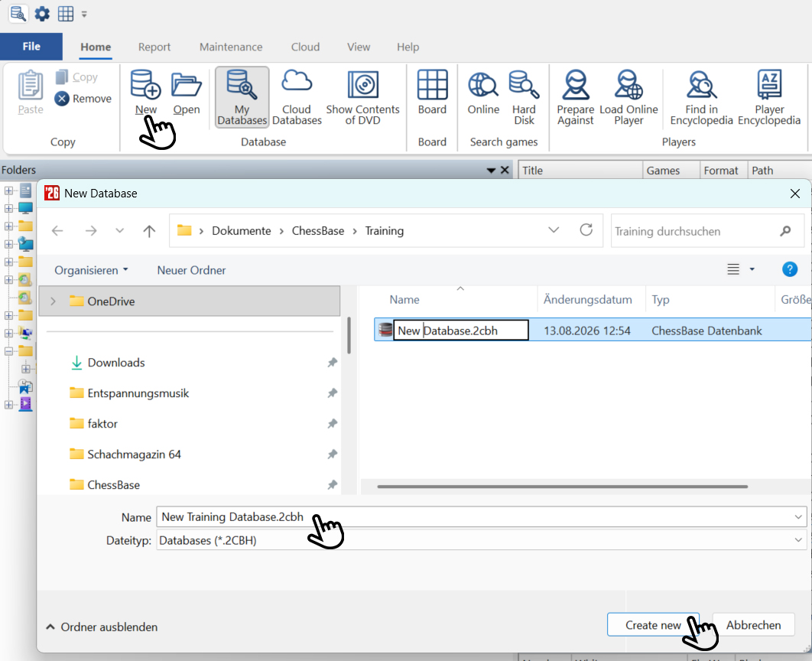Image resolution: width=812 pixels, height=661 pixels.
Task: Click the New database icon in ribbon
Action: [145, 84]
